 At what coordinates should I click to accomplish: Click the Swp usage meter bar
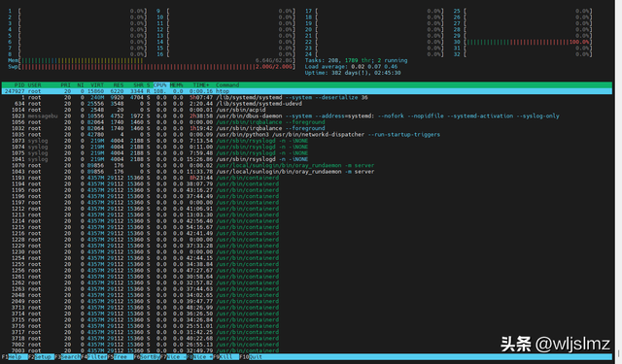tap(152, 67)
